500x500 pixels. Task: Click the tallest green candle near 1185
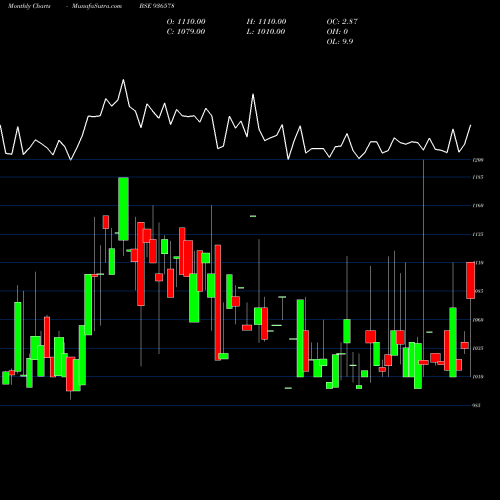[x=123, y=209]
